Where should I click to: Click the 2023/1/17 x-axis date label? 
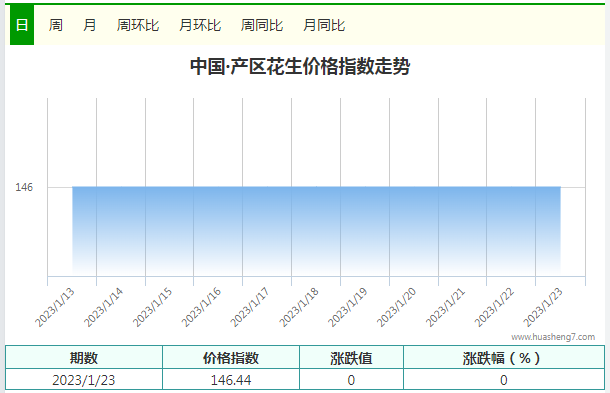pyautogui.click(x=250, y=307)
